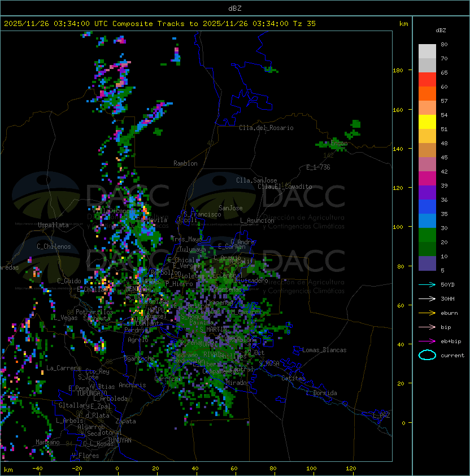Image resolution: width=470 pixels, height=476 pixels.
Task: Click the 'TUNUYAN' map label
Action: coord(120,440)
